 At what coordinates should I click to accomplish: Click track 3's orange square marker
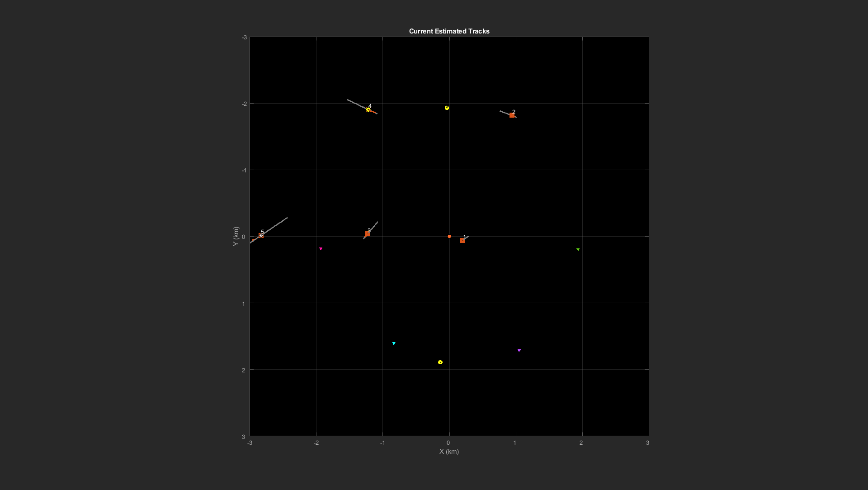coord(368,234)
